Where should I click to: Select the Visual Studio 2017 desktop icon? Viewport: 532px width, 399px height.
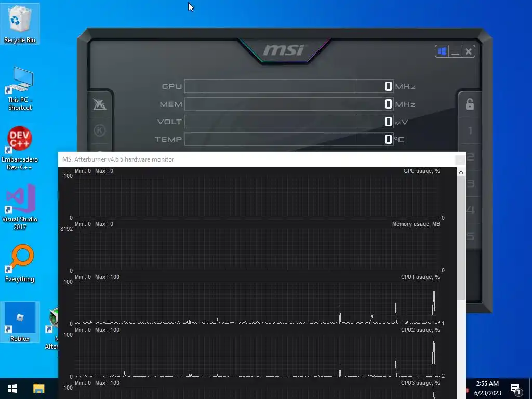20,207
